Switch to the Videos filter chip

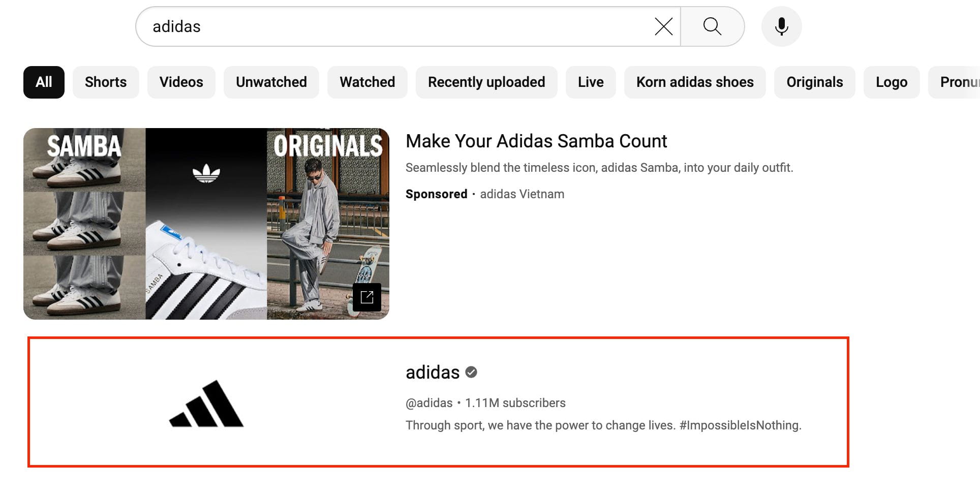coord(181,82)
